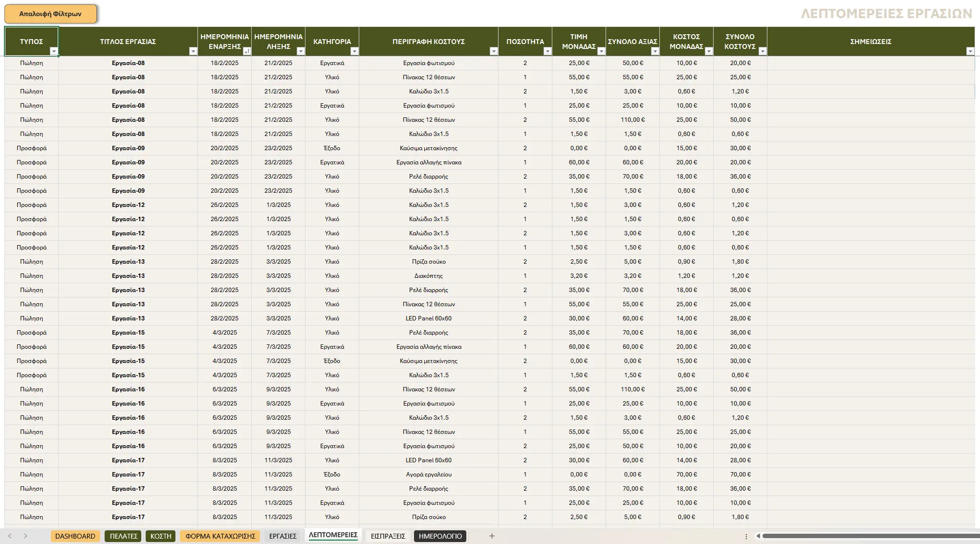Open the ΤΙΜΗ ΜΟΝΑΔΑΣ filter dropdown
The width and height of the screenshot is (980, 544).
click(601, 51)
